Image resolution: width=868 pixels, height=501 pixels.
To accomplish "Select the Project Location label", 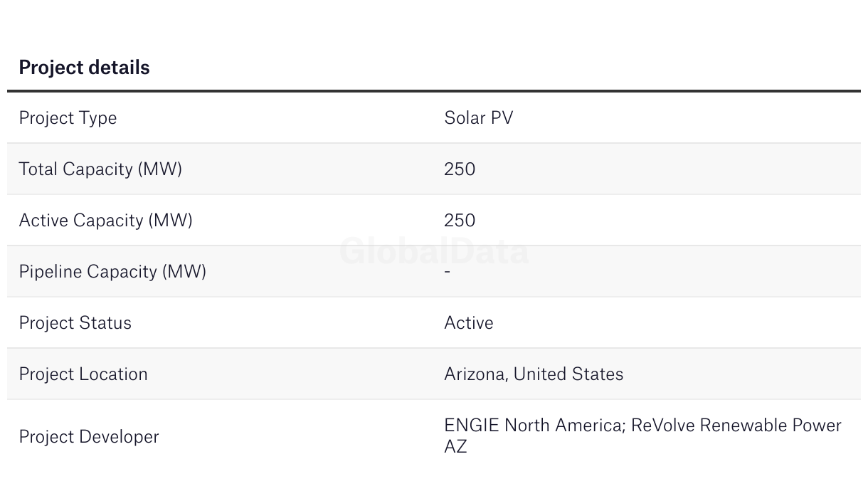I will pyautogui.click(x=83, y=374).
